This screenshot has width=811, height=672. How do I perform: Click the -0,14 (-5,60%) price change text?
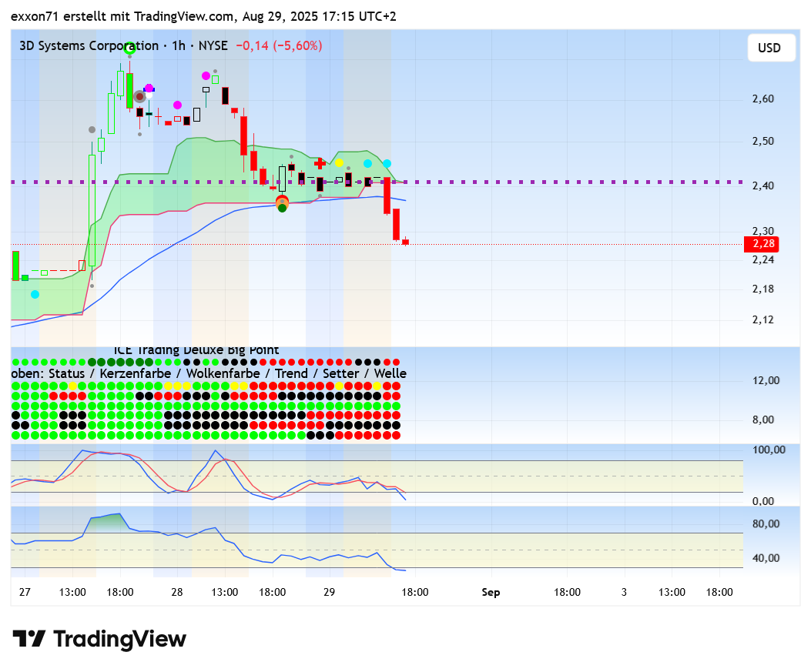tap(278, 46)
